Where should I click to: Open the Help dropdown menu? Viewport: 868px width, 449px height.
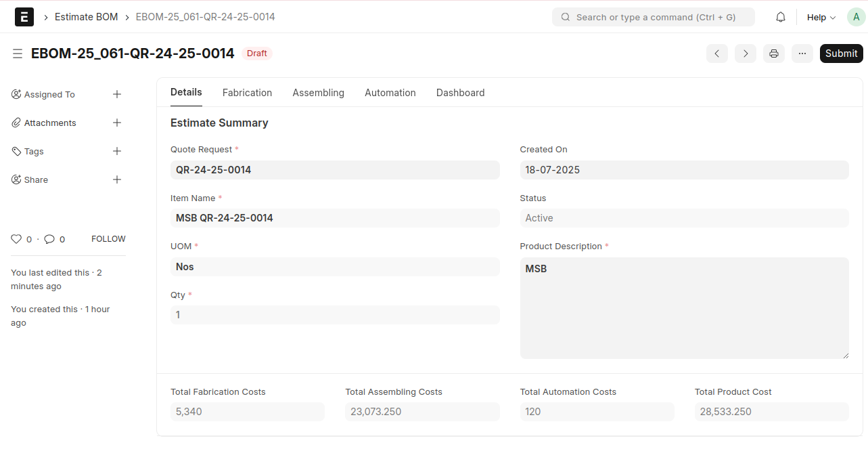pyautogui.click(x=821, y=17)
